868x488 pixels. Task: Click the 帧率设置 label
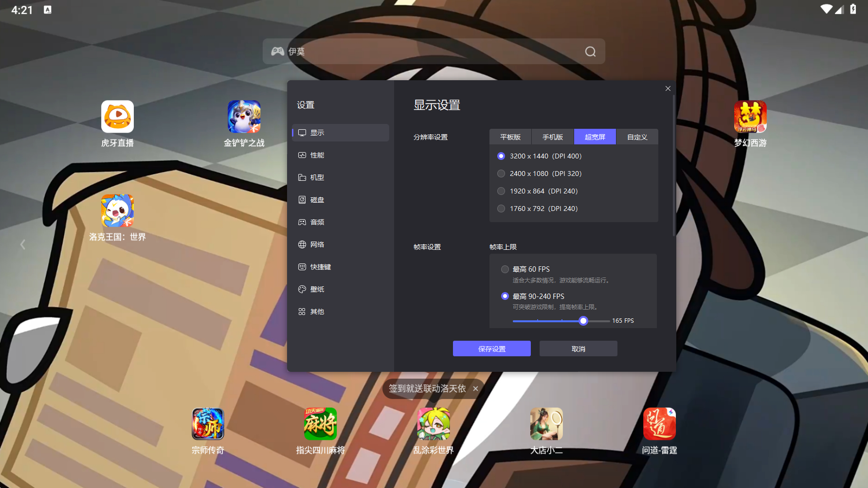427,247
